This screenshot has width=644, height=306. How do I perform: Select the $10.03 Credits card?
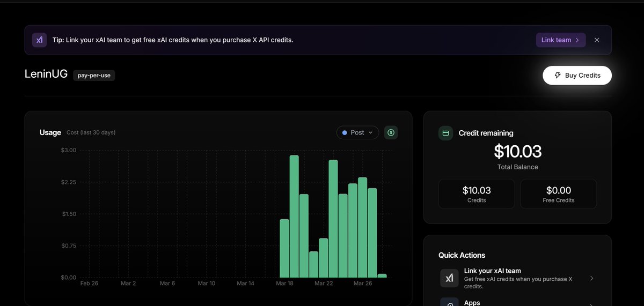click(x=477, y=193)
